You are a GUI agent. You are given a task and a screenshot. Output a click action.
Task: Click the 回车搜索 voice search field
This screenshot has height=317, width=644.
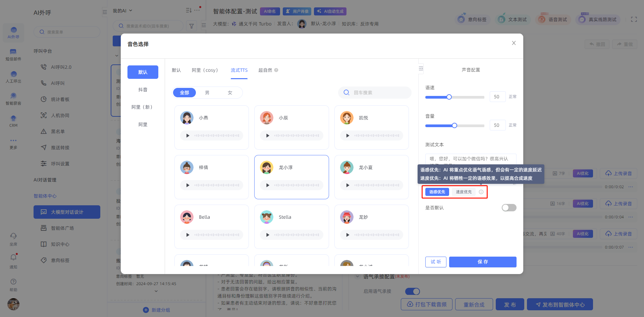coord(375,93)
